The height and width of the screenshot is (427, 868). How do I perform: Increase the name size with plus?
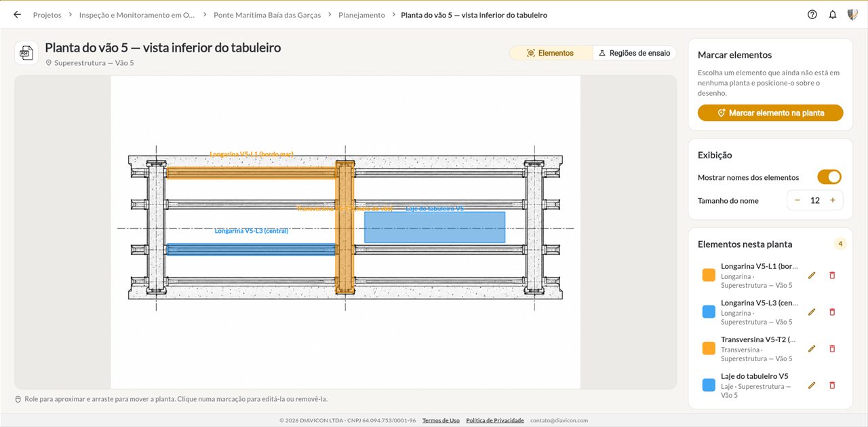[x=833, y=200]
